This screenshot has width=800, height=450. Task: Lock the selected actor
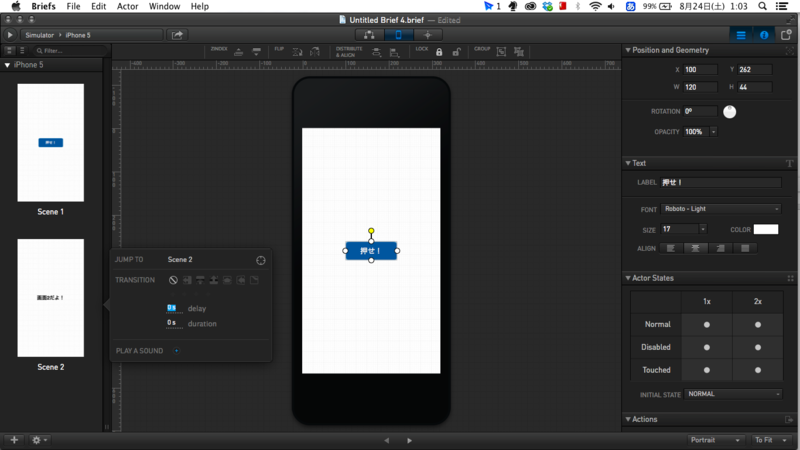click(x=439, y=52)
